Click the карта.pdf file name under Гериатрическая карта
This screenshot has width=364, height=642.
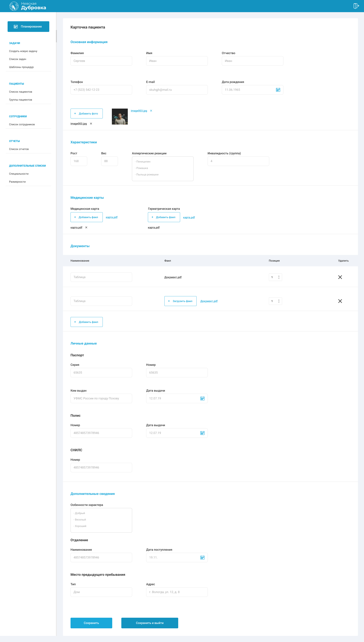154,228
